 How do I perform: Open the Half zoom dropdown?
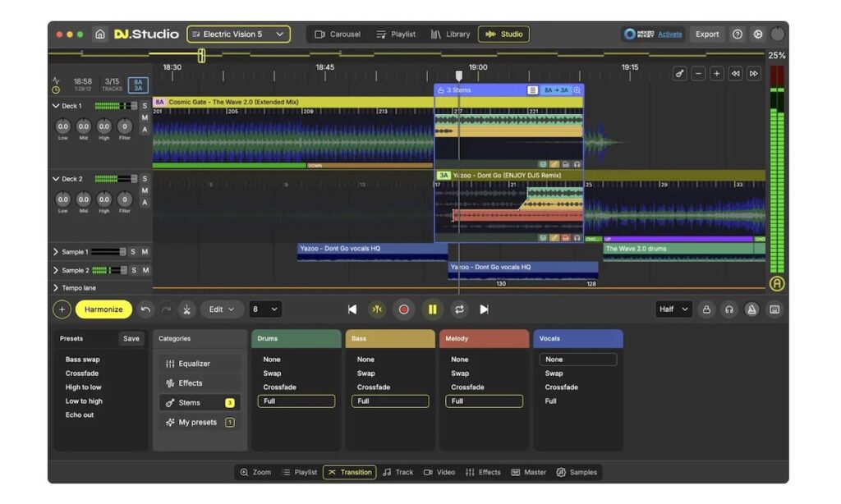(x=673, y=309)
